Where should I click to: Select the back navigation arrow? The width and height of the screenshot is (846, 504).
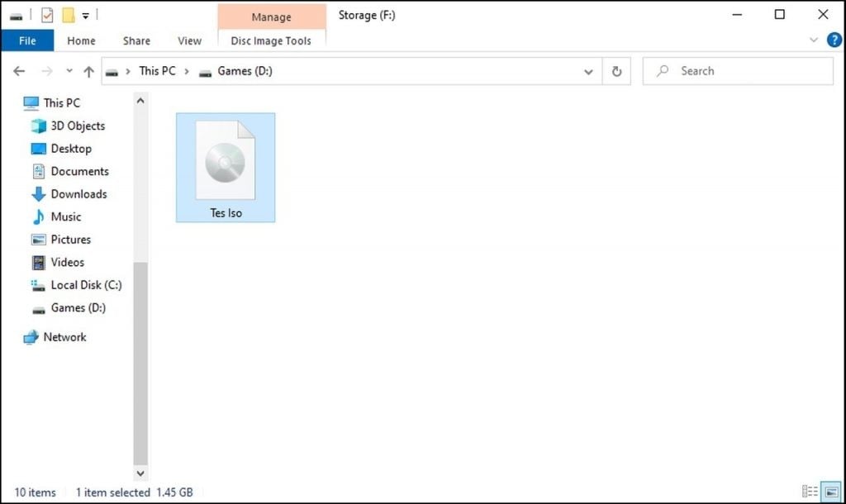click(x=19, y=71)
